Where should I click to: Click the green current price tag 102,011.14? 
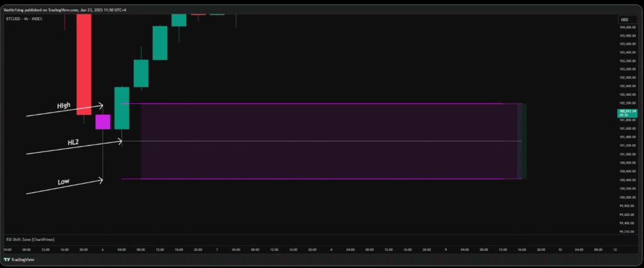pos(627,112)
